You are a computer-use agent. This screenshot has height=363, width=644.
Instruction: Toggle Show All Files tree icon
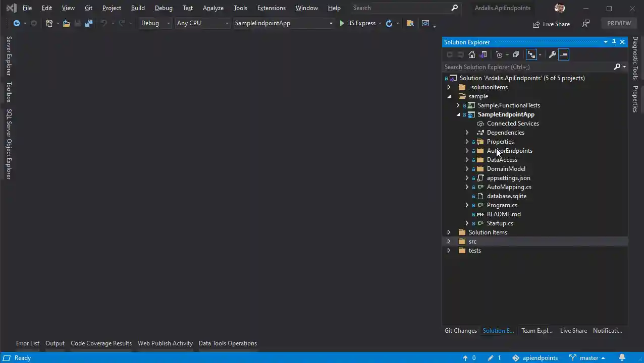coord(531,54)
